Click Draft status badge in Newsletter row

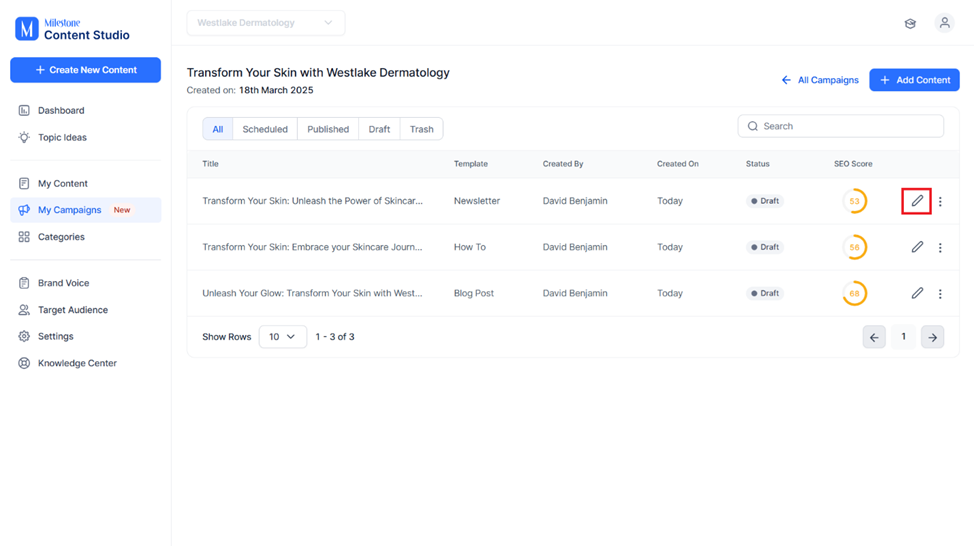(x=765, y=201)
